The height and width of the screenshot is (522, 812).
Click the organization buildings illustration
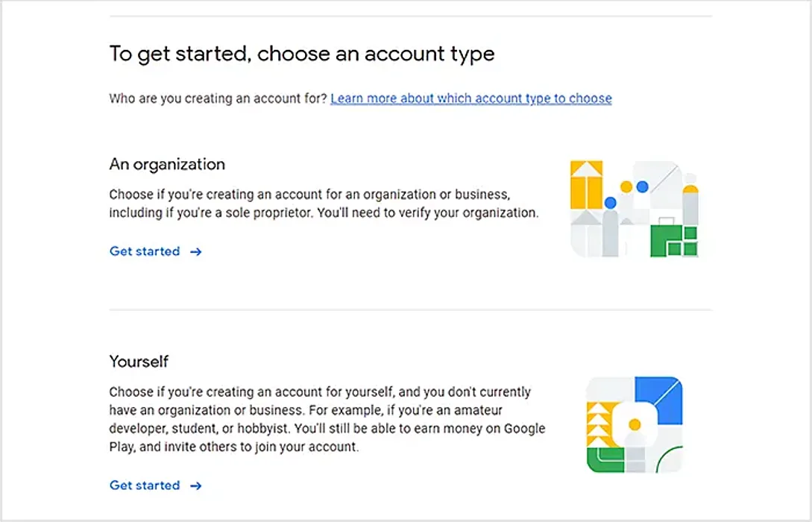[x=634, y=210]
